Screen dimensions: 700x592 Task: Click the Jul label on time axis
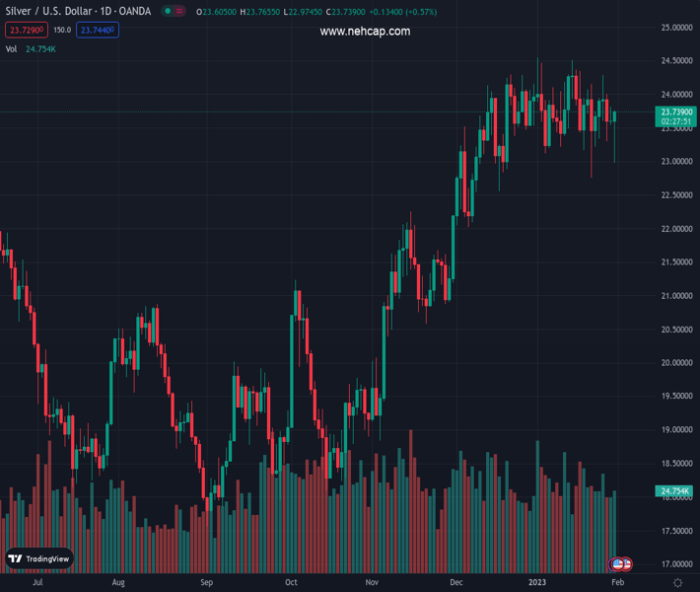coord(37,583)
